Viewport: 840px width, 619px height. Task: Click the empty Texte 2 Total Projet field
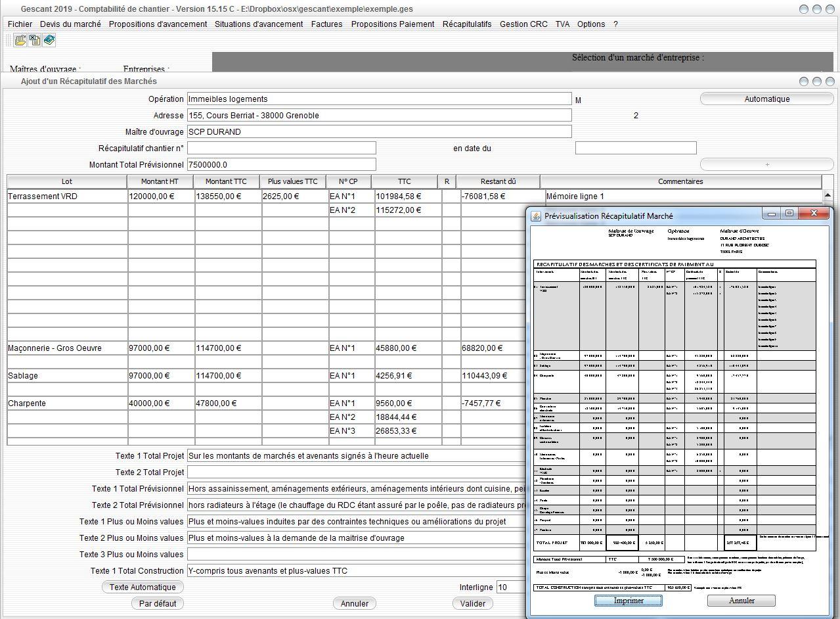click(x=357, y=472)
